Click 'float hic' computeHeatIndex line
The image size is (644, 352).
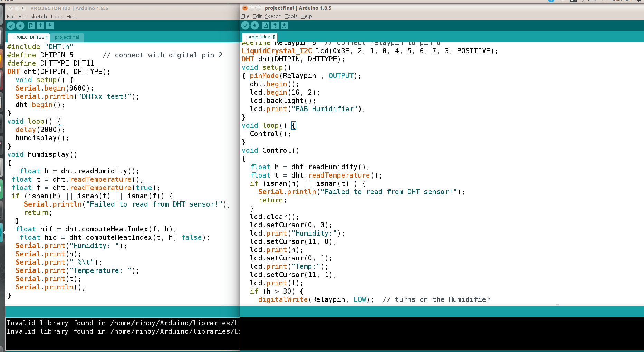(115, 237)
